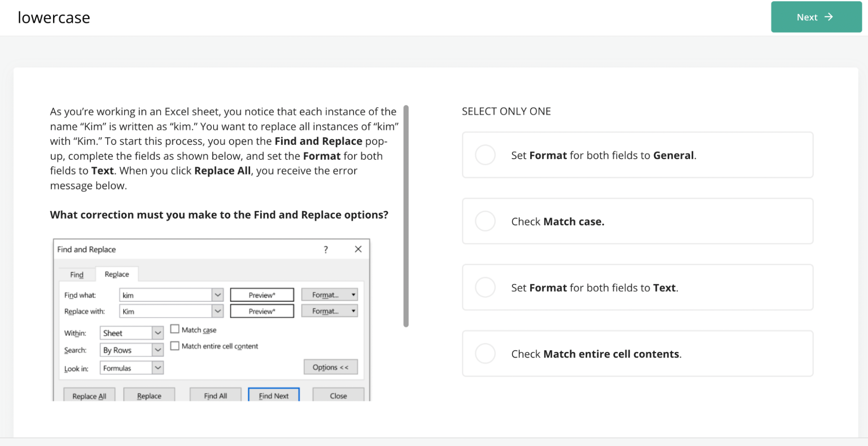Expand the Within Sheet dropdown
Image resolution: width=868 pixels, height=446 pixels.
[x=158, y=333]
